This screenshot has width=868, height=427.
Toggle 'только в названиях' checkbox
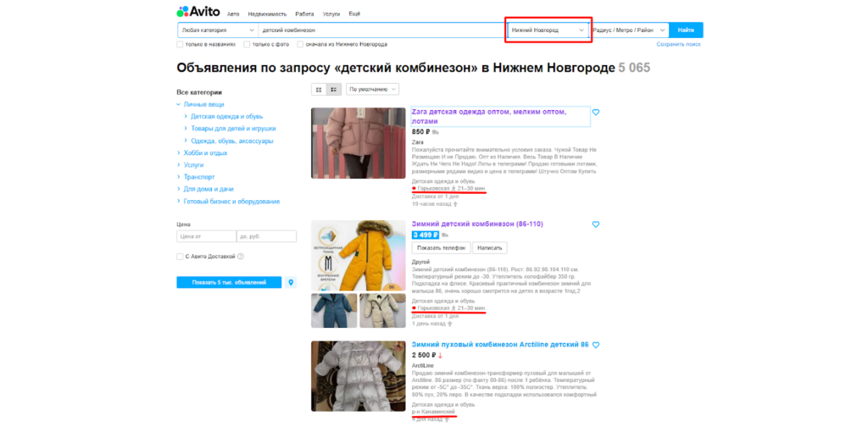[180, 44]
